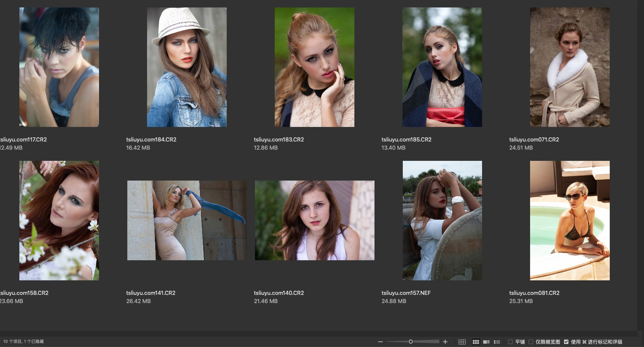Viewport: 644px width, 347px height.
Task: Select landscape thumbnail tsliuyu.com140.CR2
Action: point(314,220)
